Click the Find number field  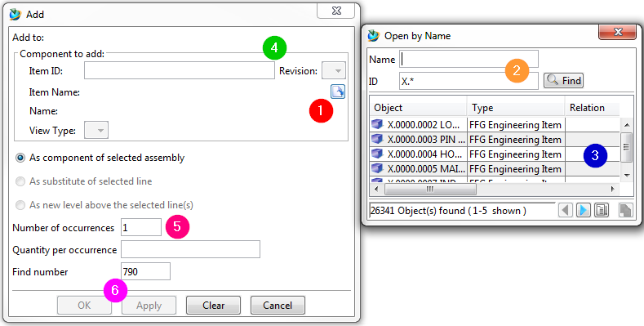[145, 271]
